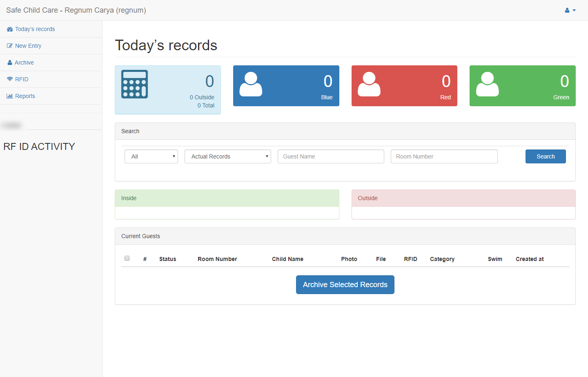
Task: Click the user icon in the Blue card
Action: tap(251, 84)
